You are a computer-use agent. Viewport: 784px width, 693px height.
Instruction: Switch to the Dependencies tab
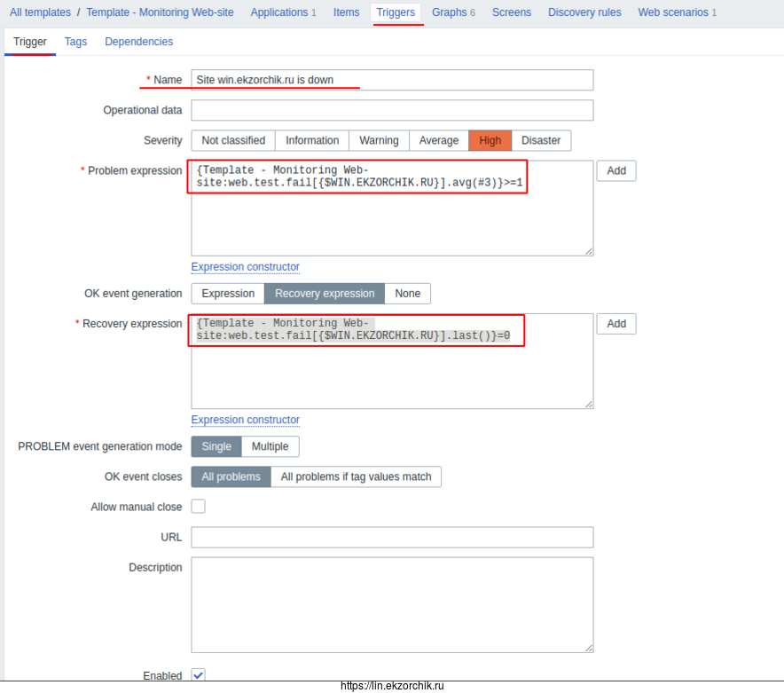(138, 42)
